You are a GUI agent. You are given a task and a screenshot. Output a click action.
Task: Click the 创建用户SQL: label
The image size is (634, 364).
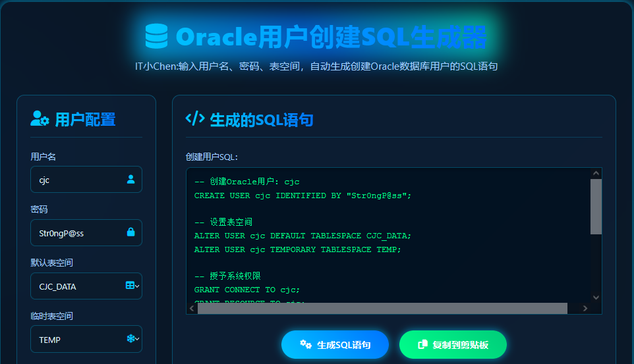tap(212, 157)
